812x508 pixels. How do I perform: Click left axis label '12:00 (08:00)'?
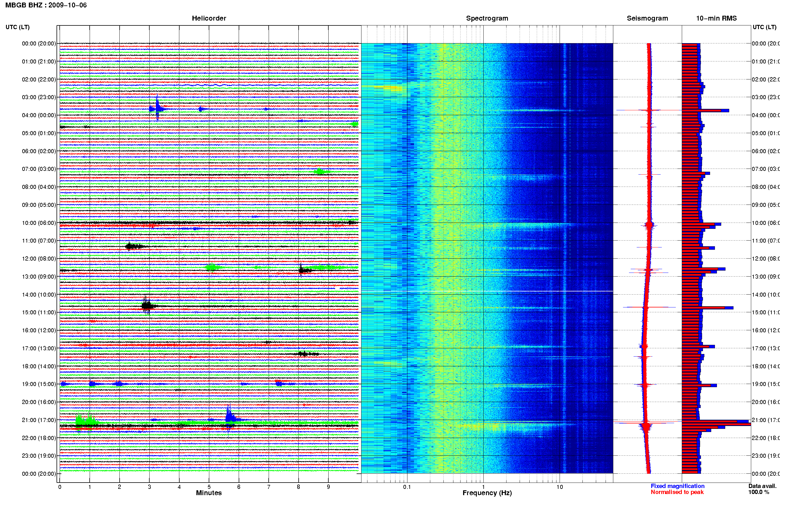39,259
